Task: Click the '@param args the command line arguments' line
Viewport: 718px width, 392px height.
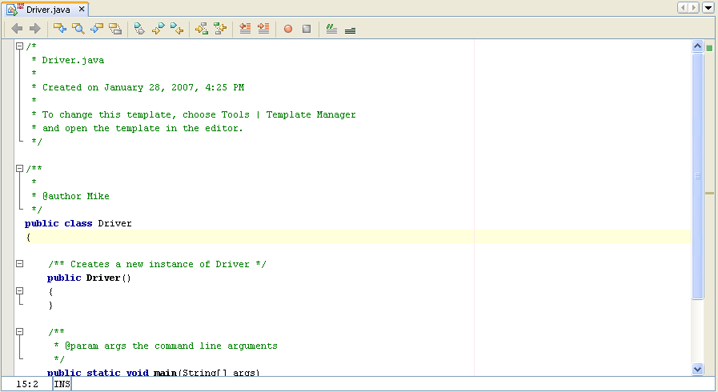Action: 166,346
